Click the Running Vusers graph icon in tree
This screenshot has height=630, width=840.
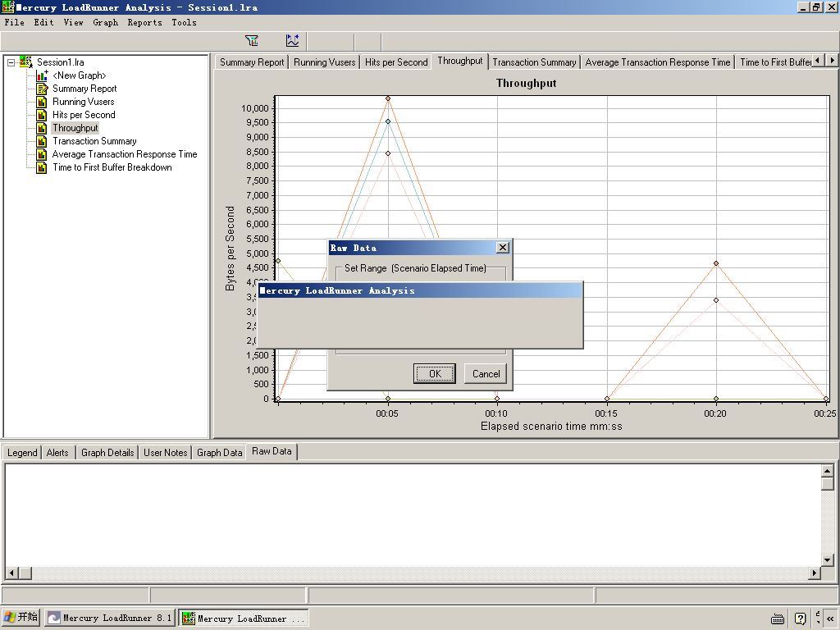[x=42, y=102]
